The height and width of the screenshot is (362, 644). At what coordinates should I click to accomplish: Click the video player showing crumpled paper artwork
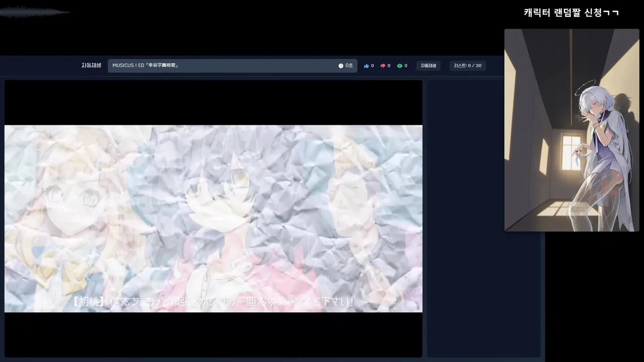point(213,219)
